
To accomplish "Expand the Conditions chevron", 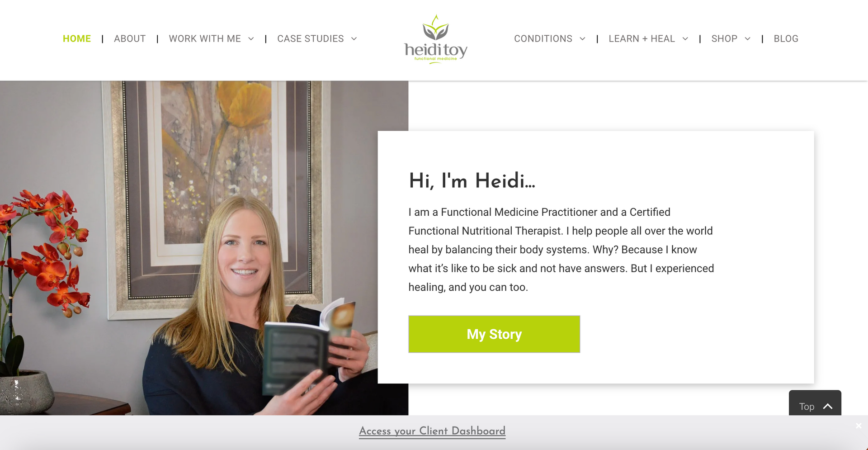I will click(582, 39).
